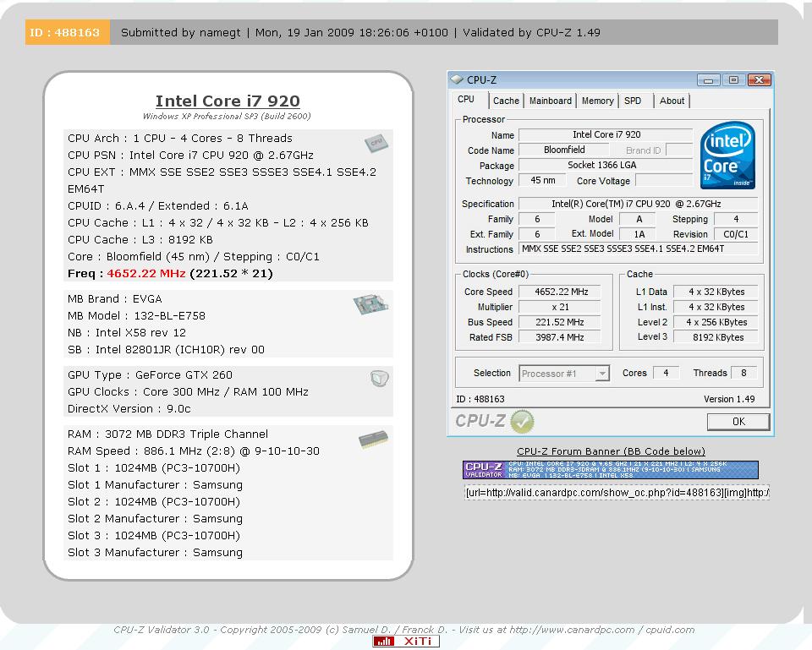Click the NB : Intel X58 rev 12 line
Viewport: 812px width, 650px height.
pos(126,333)
